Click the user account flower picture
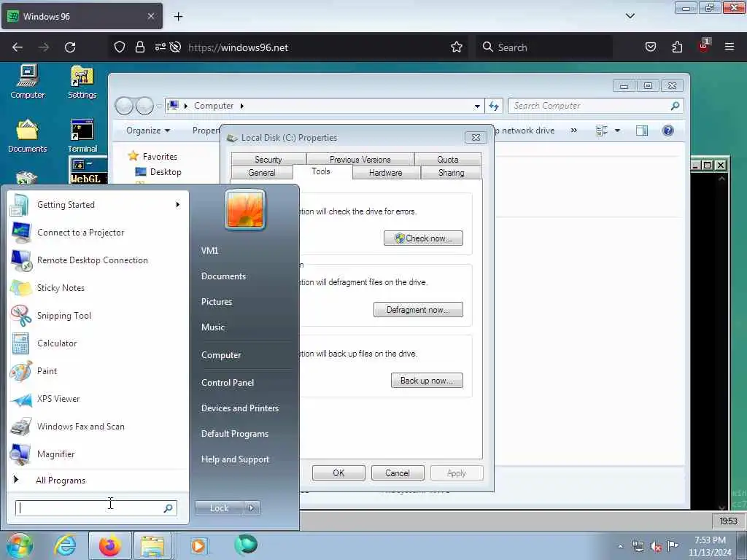Image resolution: width=747 pixels, height=560 pixels. [x=245, y=209]
